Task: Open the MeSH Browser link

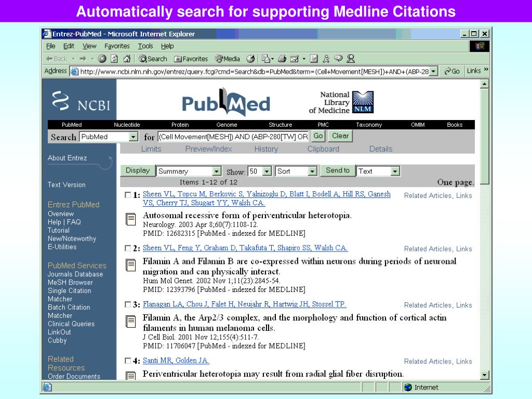Action: [x=70, y=282]
